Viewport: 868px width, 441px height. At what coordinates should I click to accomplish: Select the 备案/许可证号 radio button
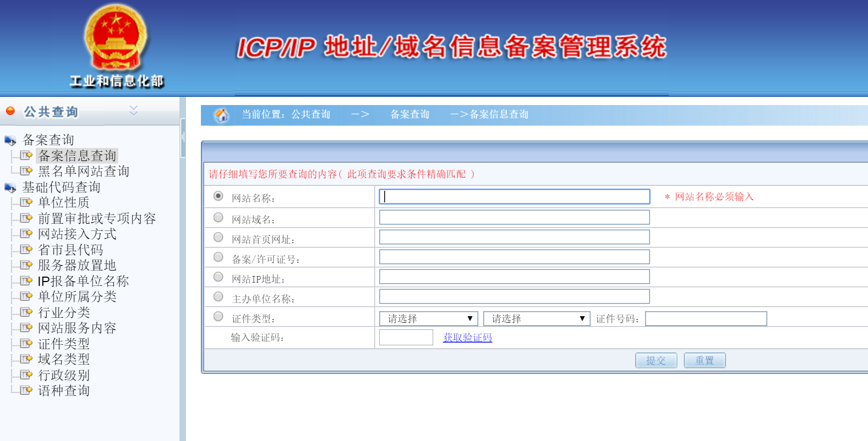tap(219, 257)
